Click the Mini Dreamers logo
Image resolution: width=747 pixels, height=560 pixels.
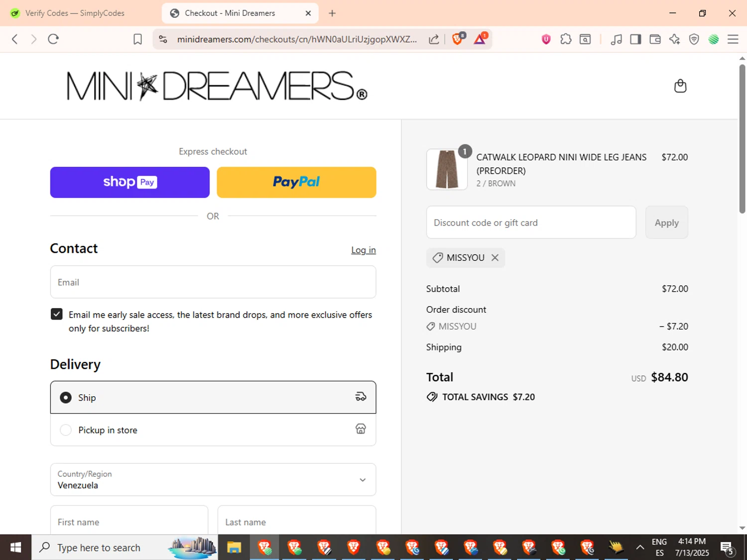(217, 86)
